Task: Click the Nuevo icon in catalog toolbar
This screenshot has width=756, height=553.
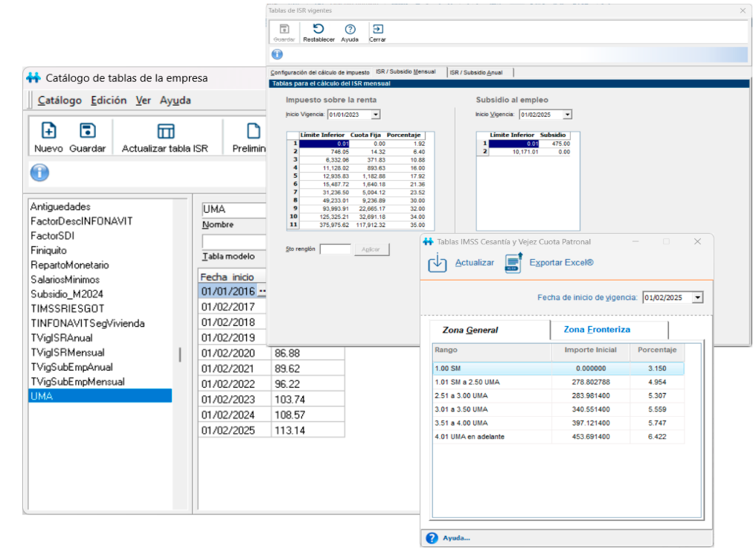Action: tap(48, 131)
